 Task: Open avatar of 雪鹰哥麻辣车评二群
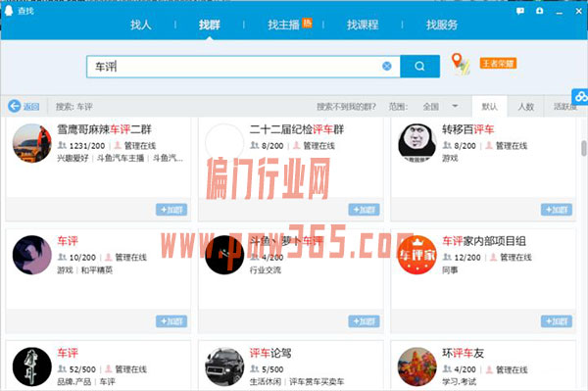(32, 143)
